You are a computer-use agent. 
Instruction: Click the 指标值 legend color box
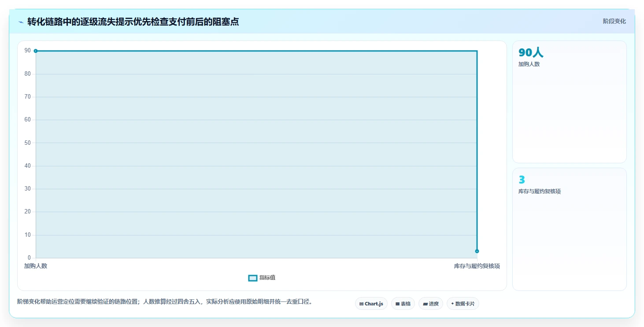[253, 278]
